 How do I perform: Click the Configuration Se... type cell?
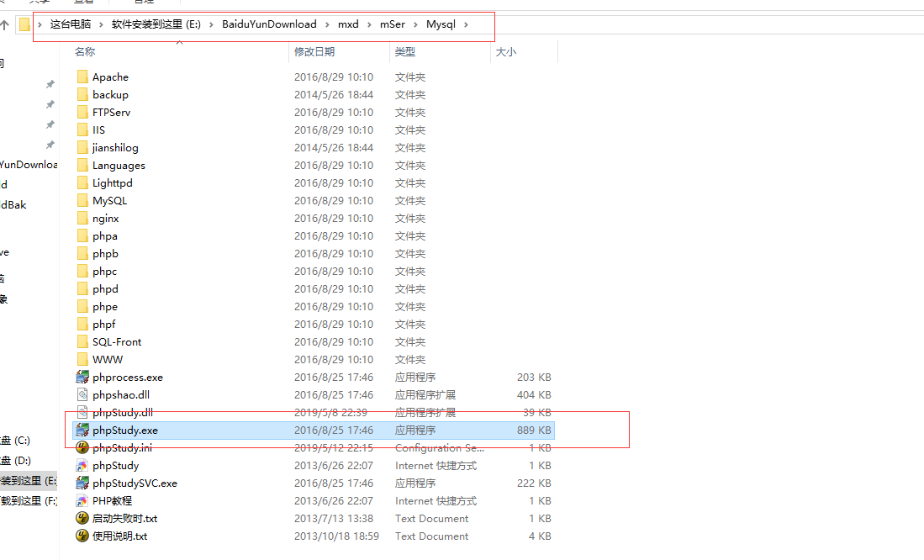click(440, 448)
